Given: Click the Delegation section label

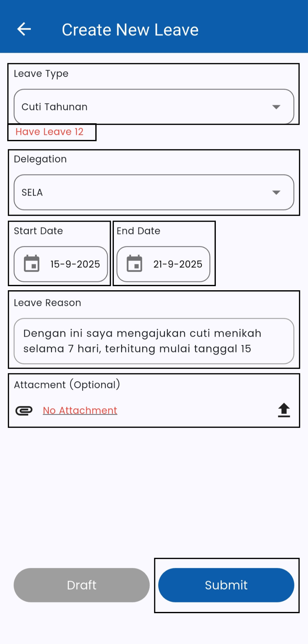Looking at the screenshot, I should click(x=40, y=159).
